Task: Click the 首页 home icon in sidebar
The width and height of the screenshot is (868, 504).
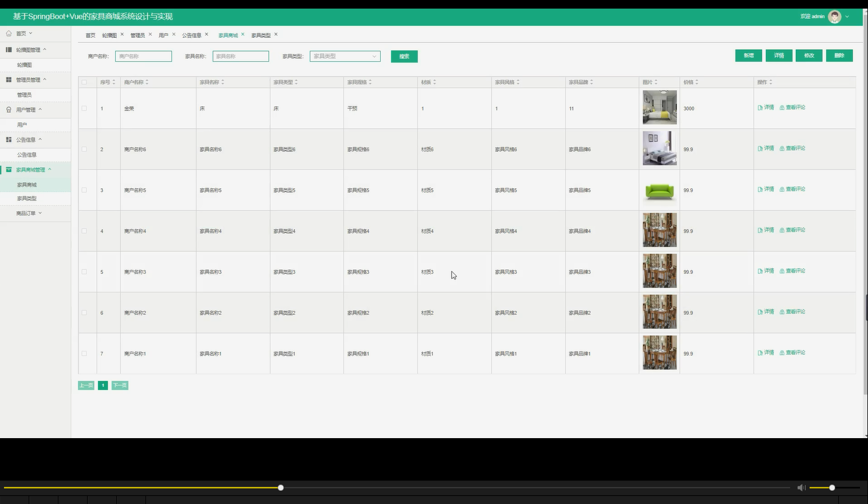Action: pyautogui.click(x=9, y=33)
